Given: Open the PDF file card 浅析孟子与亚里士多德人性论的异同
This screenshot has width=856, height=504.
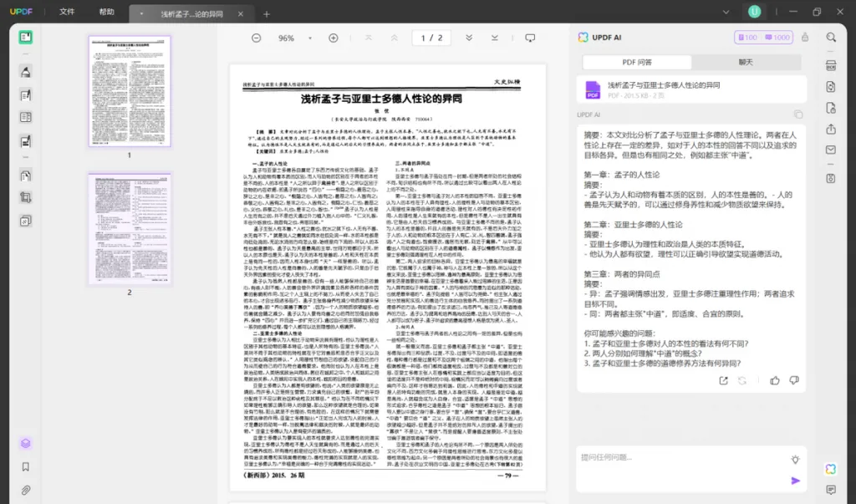Looking at the screenshot, I should (691, 89).
